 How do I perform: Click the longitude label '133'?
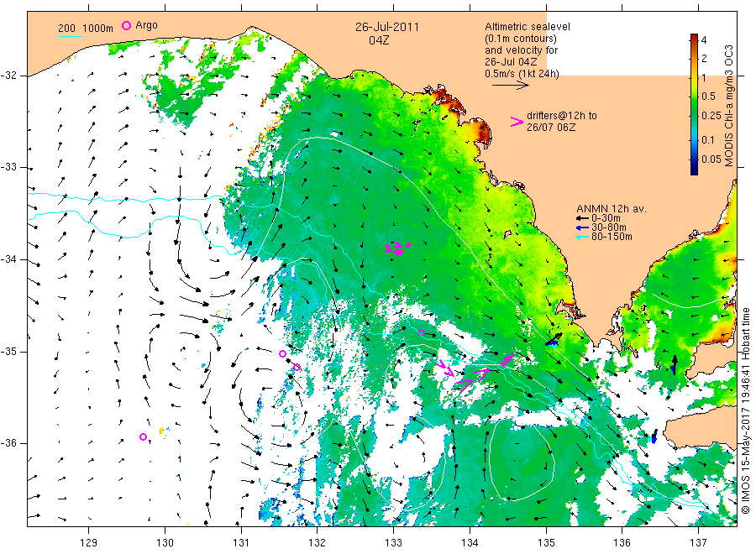[393, 543]
